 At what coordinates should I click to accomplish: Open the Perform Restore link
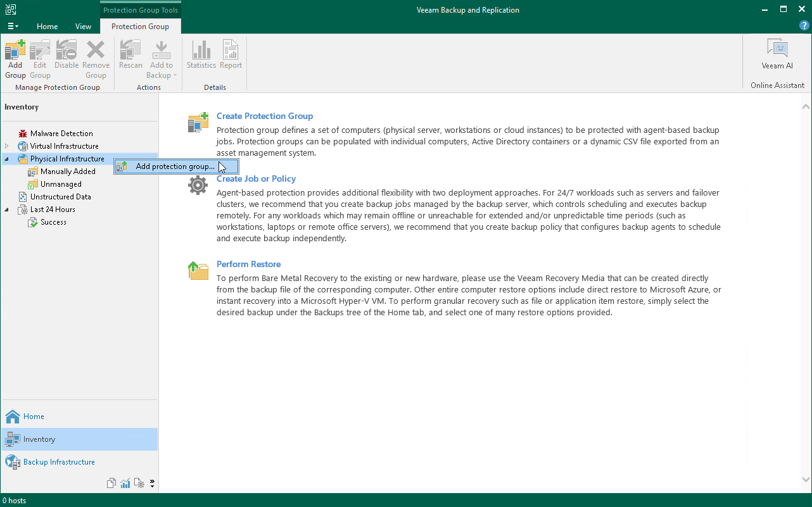pos(248,264)
